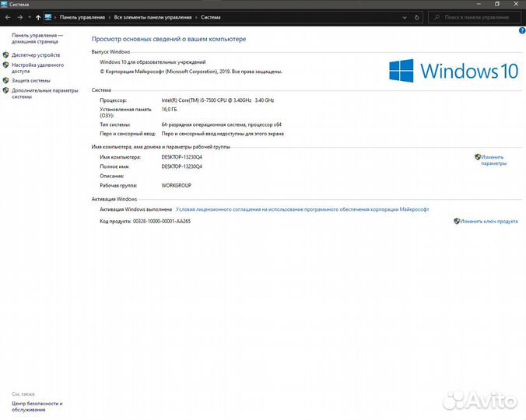
Task: Expand the chevron after Панель управления breadcrumb
Action: (x=109, y=16)
